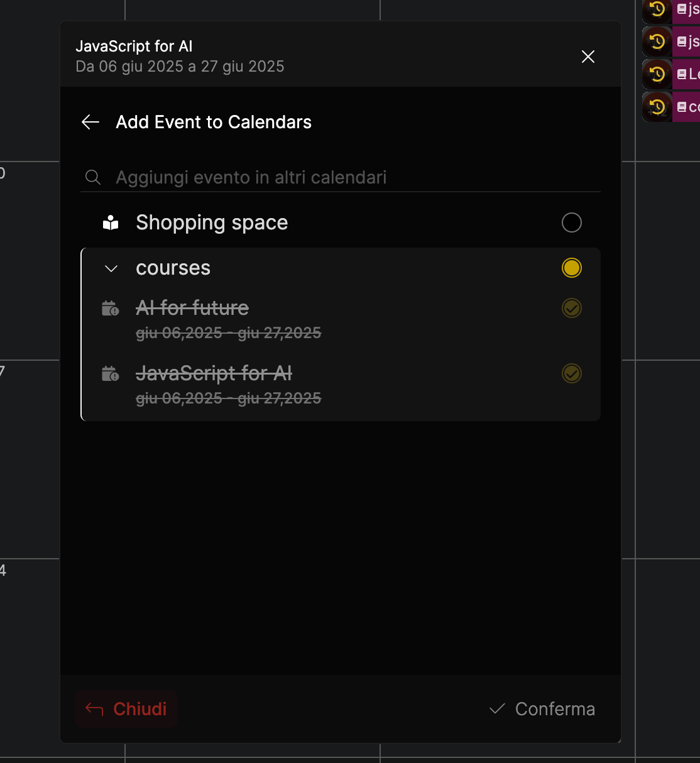Click the Shopping space reader icon
The width and height of the screenshot is (700, 763).
coord(111,222)
